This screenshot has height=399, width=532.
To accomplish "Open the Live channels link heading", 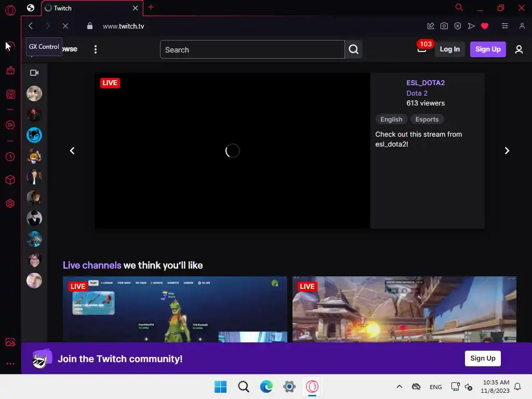I will (92, 265).
